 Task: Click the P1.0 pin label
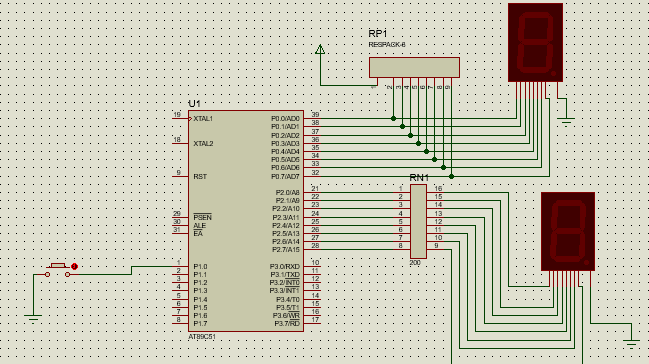[x=200, y=267]
